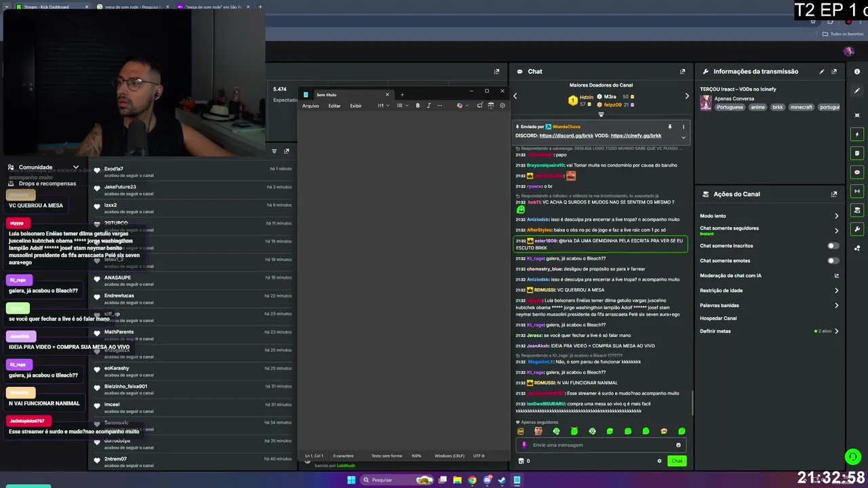This screenshot has height=488, width=868.
Task: Click Hospedar Canal action
Action: (x=718, y=318)
